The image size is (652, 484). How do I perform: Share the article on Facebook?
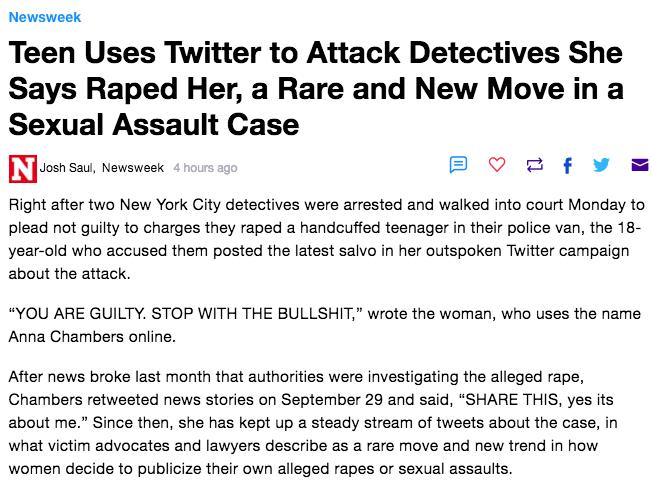[x=567, y=165]
